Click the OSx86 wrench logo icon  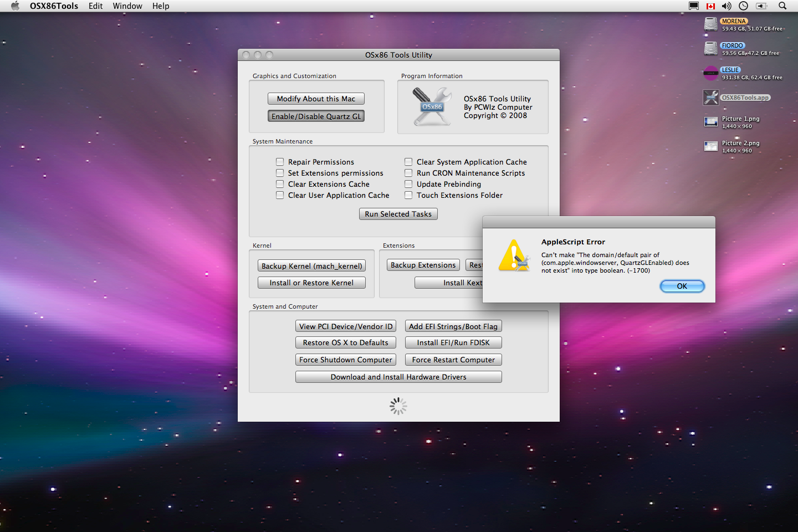[x=432, y=106]
